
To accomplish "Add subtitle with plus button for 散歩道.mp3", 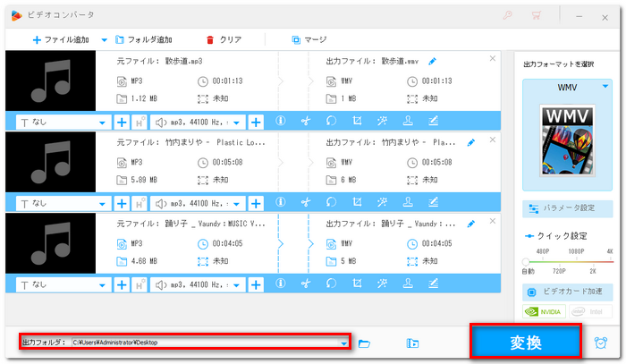I will point(122,123).
